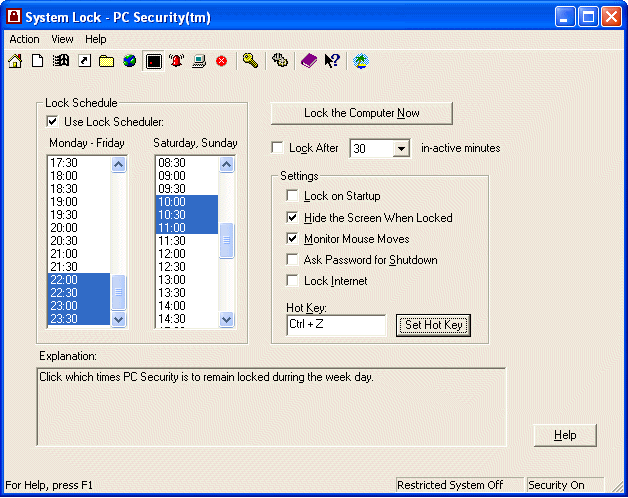Check Ask Password for Shutdown
The image size is (628, 498).
(x=293, y=260)
